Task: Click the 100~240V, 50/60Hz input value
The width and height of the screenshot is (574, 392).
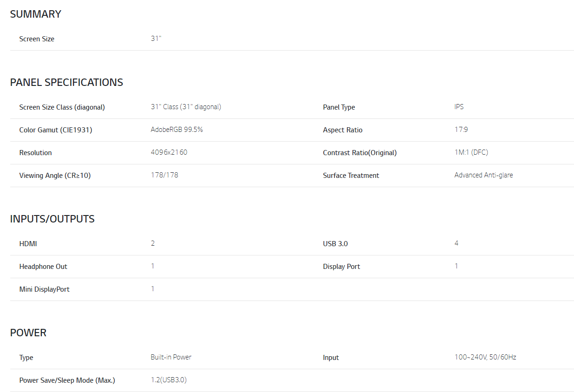Action: [x=485, y=357]
